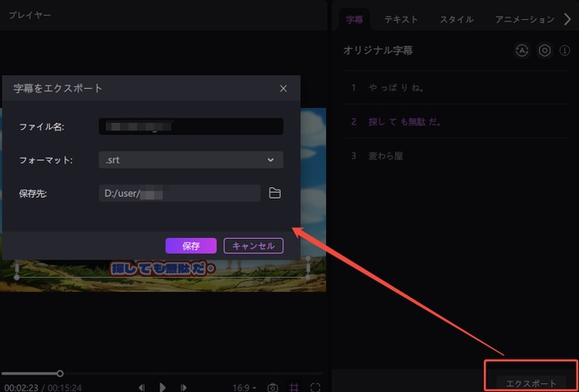The width and height of the screenshot is (579, 392).
Task: Click the auto-translate subtitle icon
Action: coord(521,51)
